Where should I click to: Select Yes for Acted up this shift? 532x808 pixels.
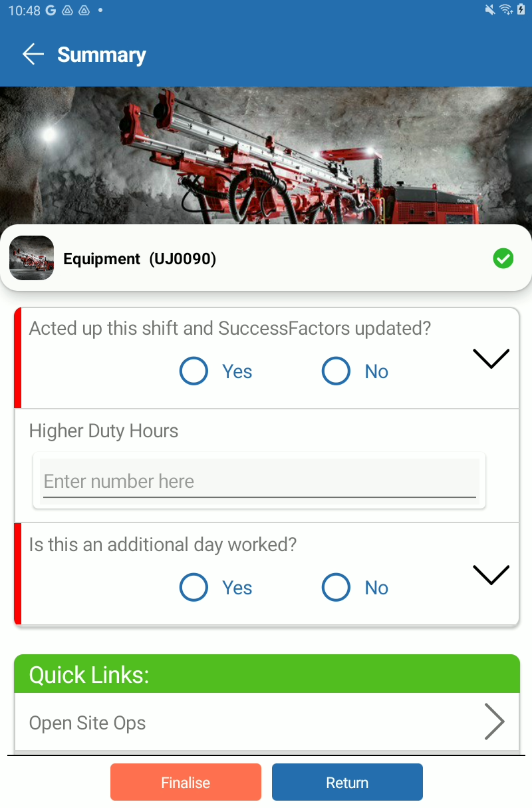216,371
